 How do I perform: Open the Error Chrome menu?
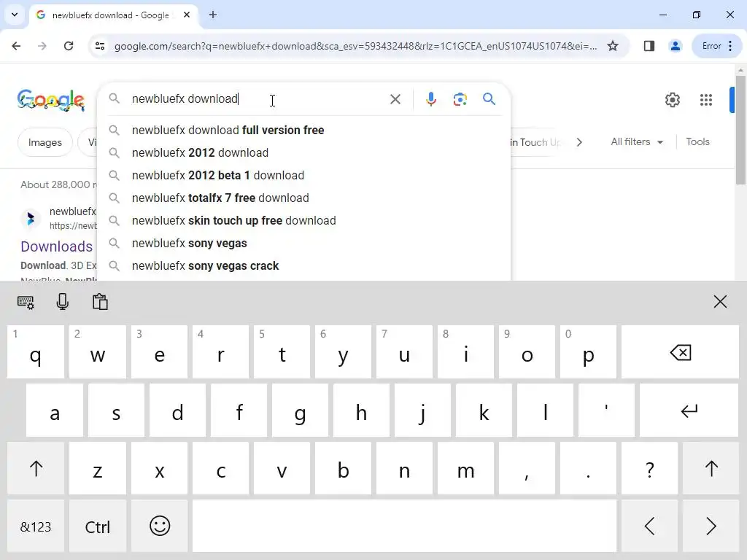point(717,46)
